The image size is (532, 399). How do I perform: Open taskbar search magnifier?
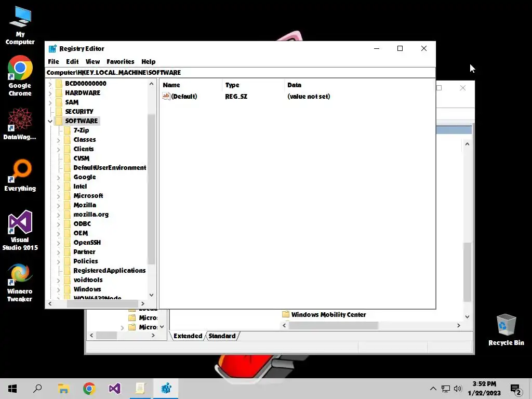pyautogui.click(x=37, y=389)
